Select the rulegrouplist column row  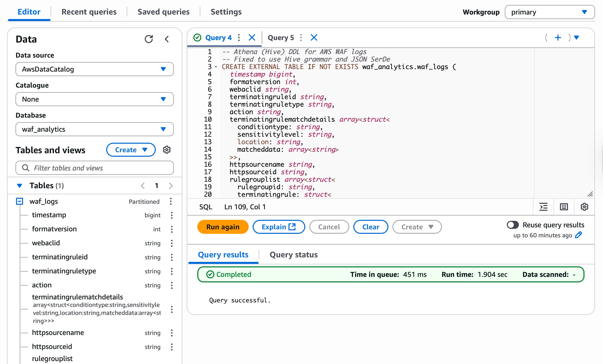[52, 358]
